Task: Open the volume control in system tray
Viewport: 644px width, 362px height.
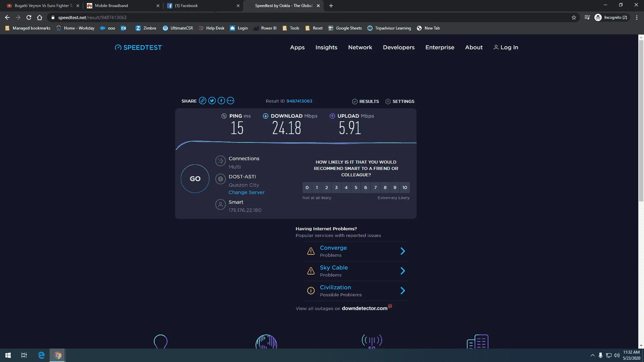Action: (x=616, y=355)
